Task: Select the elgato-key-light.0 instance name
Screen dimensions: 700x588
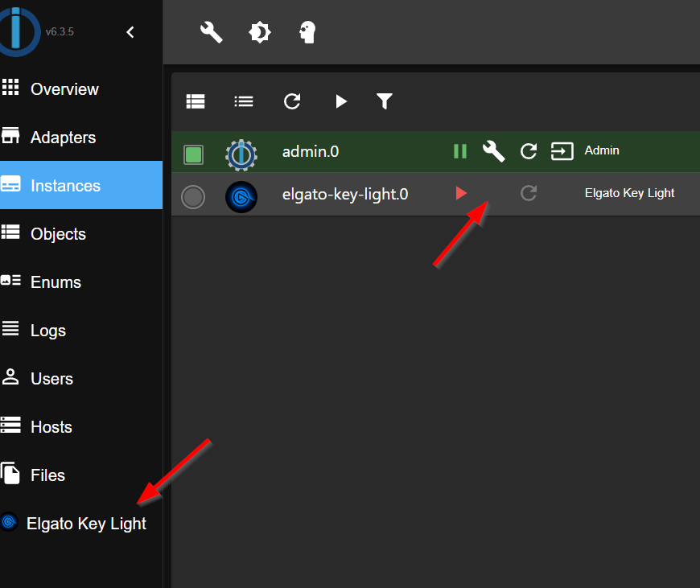Action: (x=345, y=194)
